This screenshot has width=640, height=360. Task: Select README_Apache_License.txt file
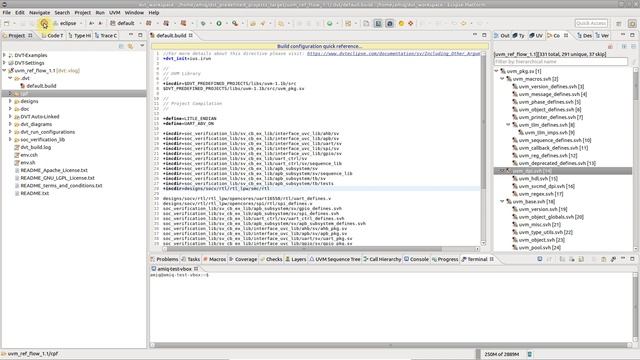(x=54, y=170)
